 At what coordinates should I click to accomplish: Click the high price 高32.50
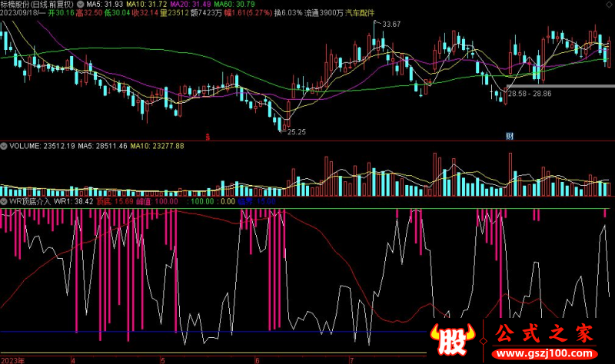(89, 13)
